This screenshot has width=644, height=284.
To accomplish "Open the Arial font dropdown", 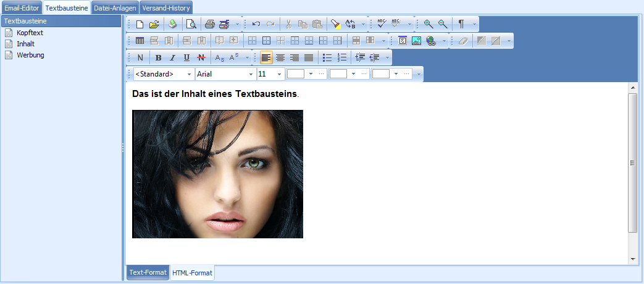I will 251,74.
